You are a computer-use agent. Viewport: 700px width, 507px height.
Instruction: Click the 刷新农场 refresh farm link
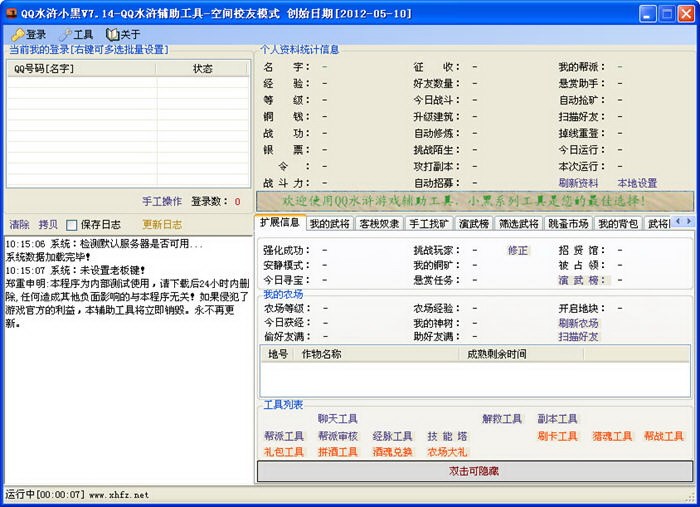(578, 323)
